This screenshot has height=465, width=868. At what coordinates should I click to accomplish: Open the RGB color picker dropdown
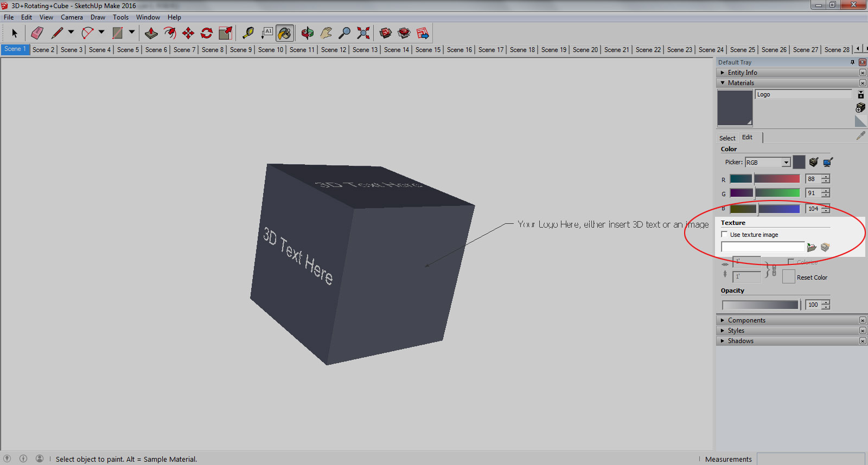click(x=786, y=163)
